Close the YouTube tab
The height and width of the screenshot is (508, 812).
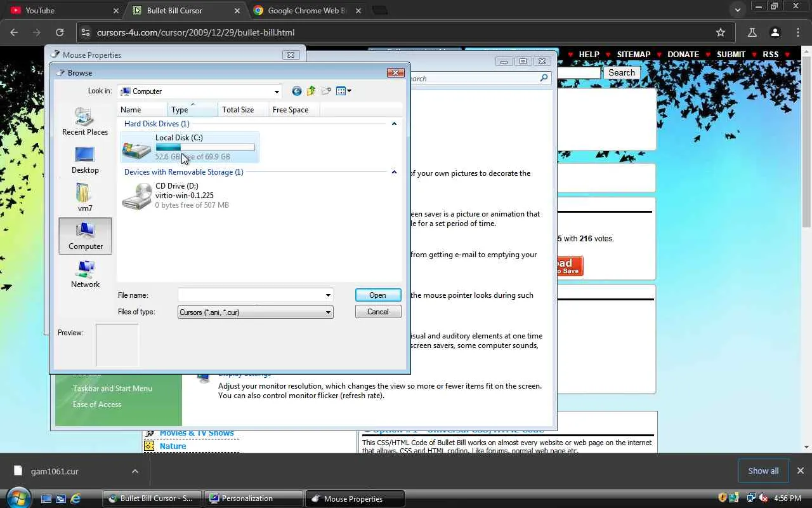[x=115, y=11]
